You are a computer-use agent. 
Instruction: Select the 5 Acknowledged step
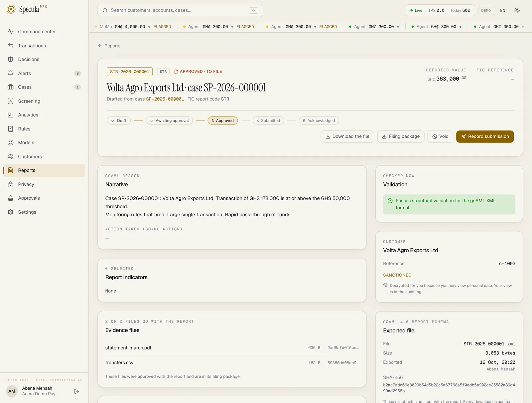click(319, 120)
